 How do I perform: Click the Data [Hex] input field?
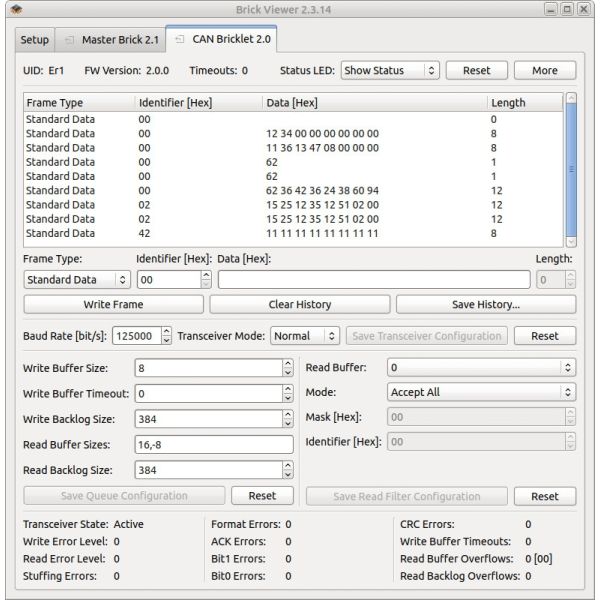(374, 280)
